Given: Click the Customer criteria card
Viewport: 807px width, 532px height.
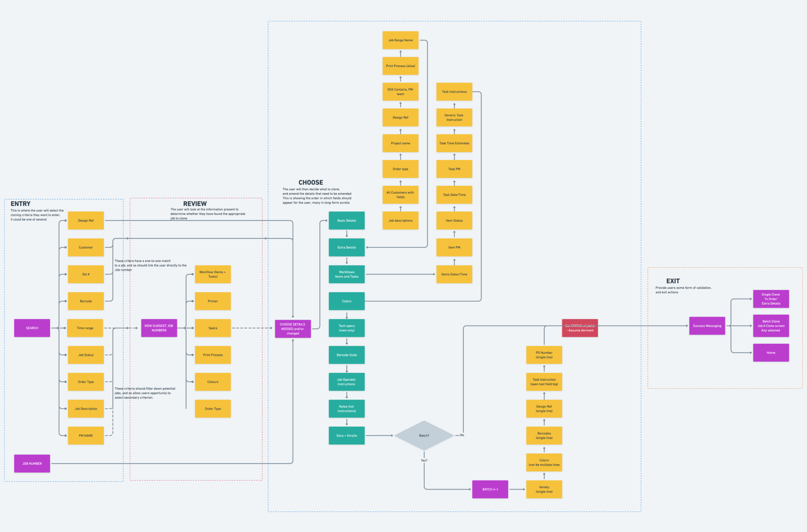Looking at the screenshot, I should point(85,247).
